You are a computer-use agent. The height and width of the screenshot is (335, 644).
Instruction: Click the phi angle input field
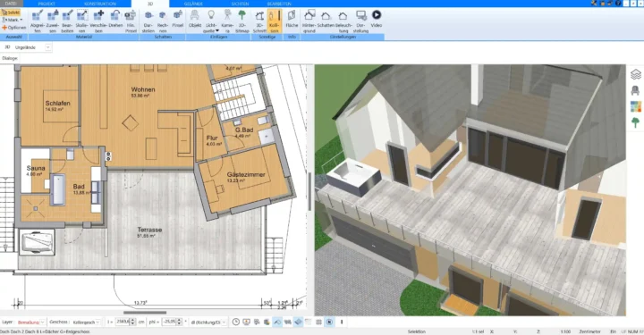(169, 322)
